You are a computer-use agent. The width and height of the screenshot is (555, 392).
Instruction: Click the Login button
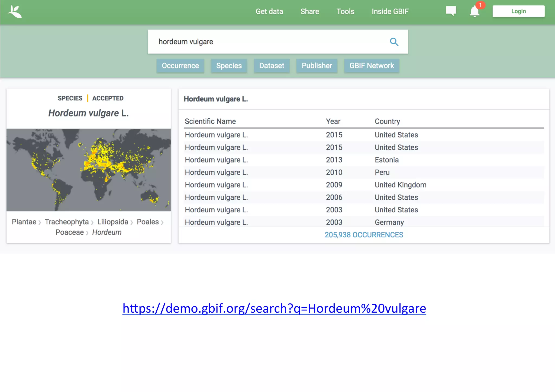tap(518, 11)
